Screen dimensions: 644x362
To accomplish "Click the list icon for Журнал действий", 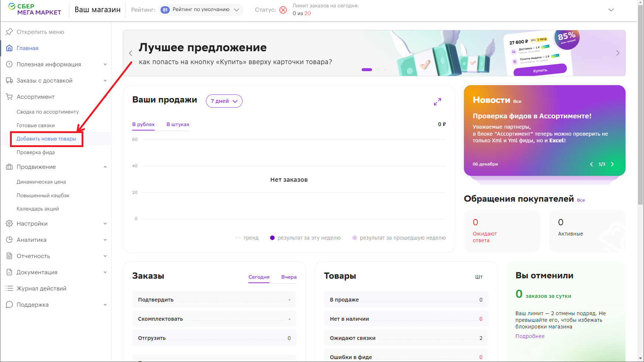I will click(x=9, y=288).
